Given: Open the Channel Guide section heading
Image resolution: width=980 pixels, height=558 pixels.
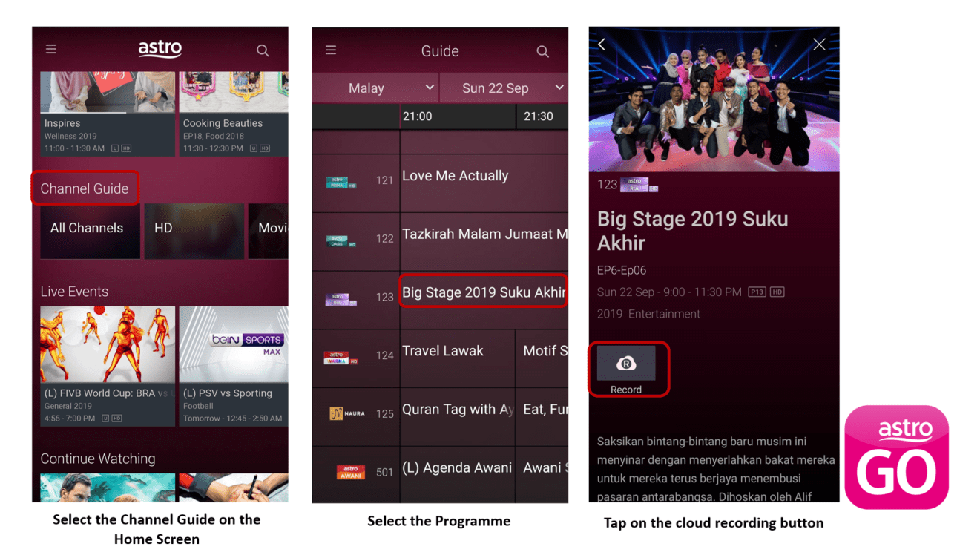Looking at the screenshot, I should pyautogui.click(x=85, y=188).
